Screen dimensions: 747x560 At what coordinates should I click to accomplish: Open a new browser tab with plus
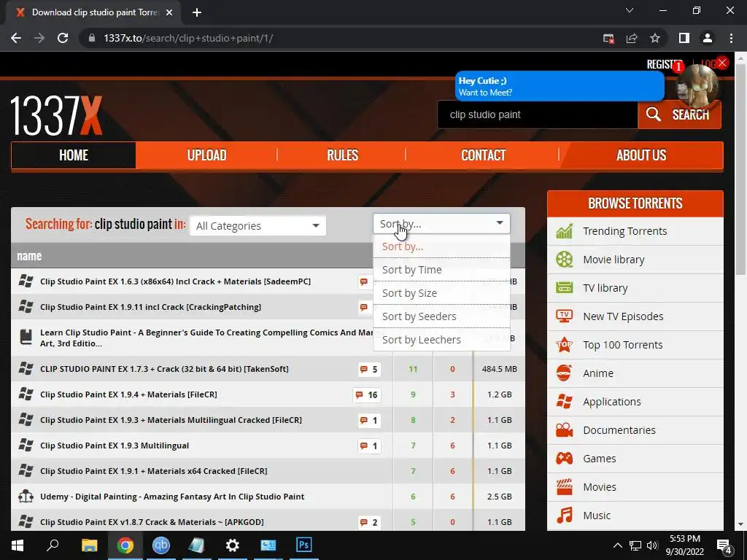(x=197, y=12)
